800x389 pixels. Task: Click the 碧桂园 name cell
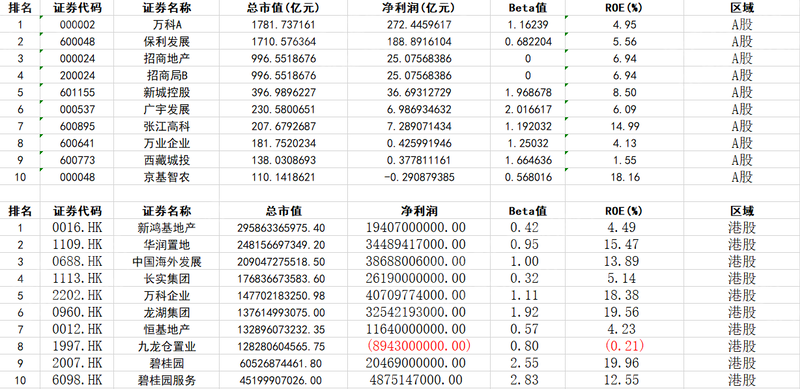coord(166,363)
